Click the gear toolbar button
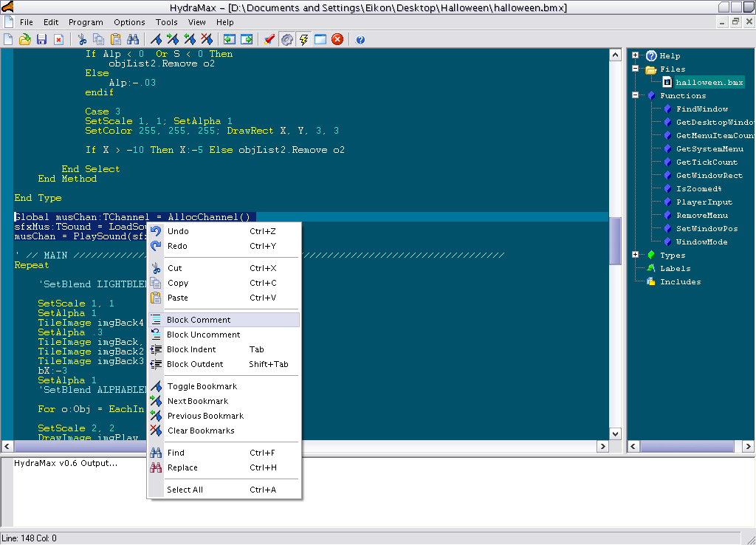The image size is (756, 545). [286, 39]
